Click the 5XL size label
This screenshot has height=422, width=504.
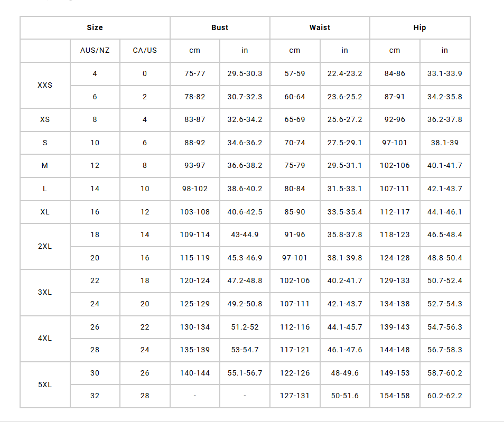tap(45, 385)
